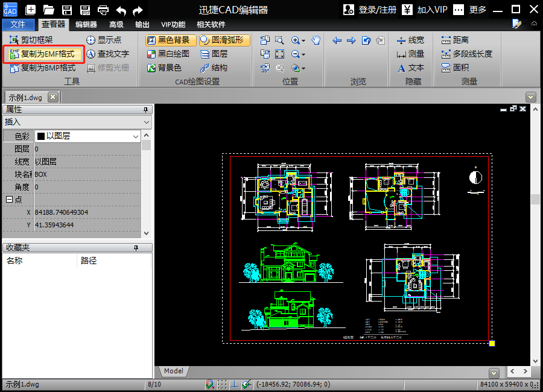
Task: Select the pan hand tool
Action: [316, 40]
